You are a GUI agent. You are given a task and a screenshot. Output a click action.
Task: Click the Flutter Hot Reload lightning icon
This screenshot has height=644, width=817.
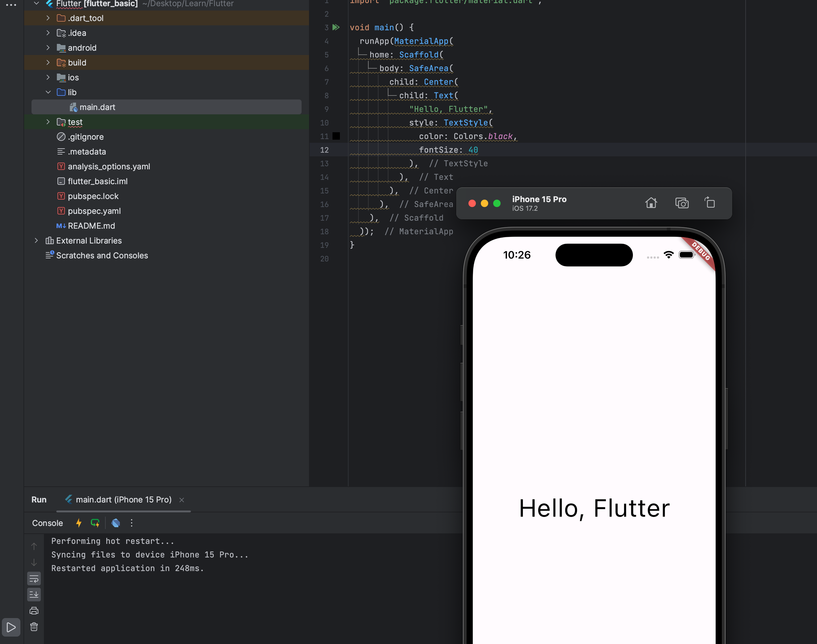click(78, 523)
